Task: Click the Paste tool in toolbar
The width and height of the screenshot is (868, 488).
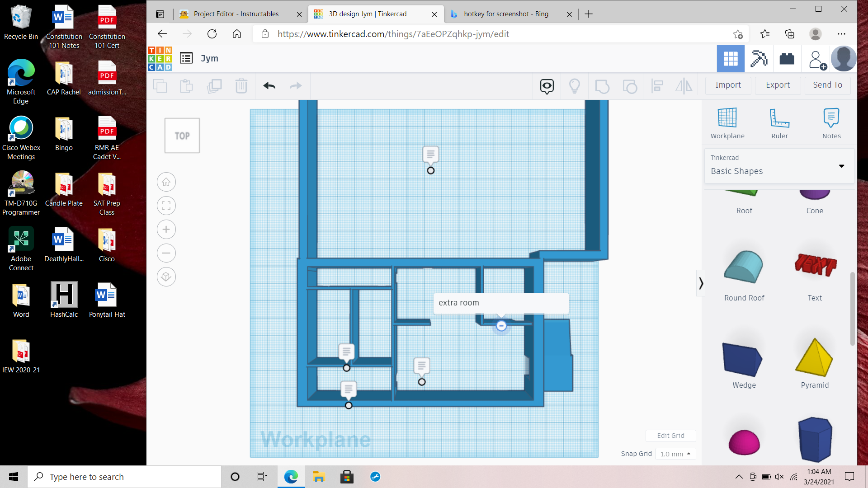Action: pos(187,86)
